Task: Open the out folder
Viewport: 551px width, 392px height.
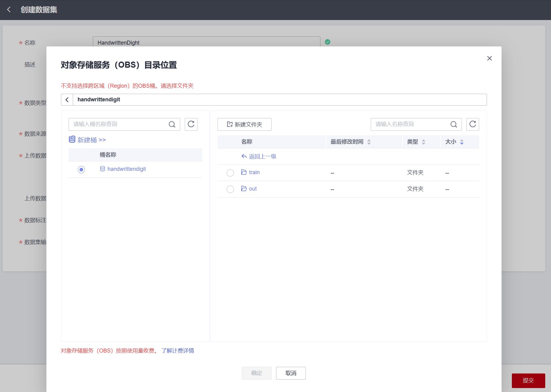Action: (x=253, y=189)
